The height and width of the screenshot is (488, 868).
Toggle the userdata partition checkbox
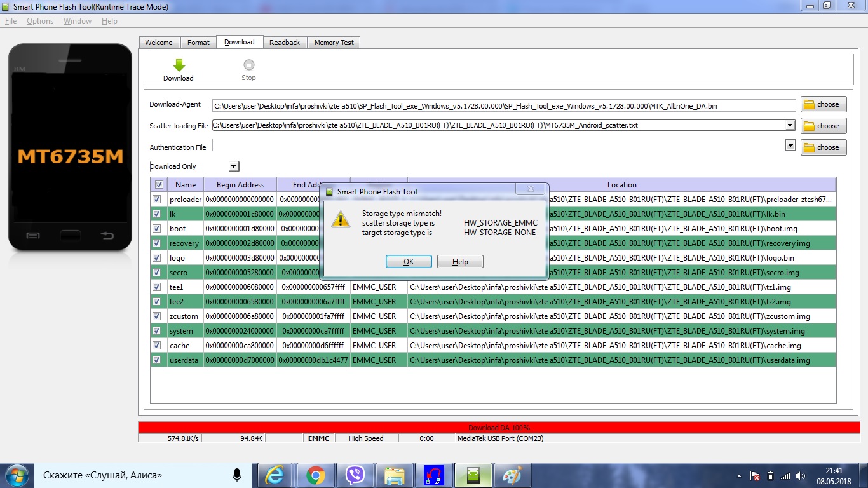157,360
